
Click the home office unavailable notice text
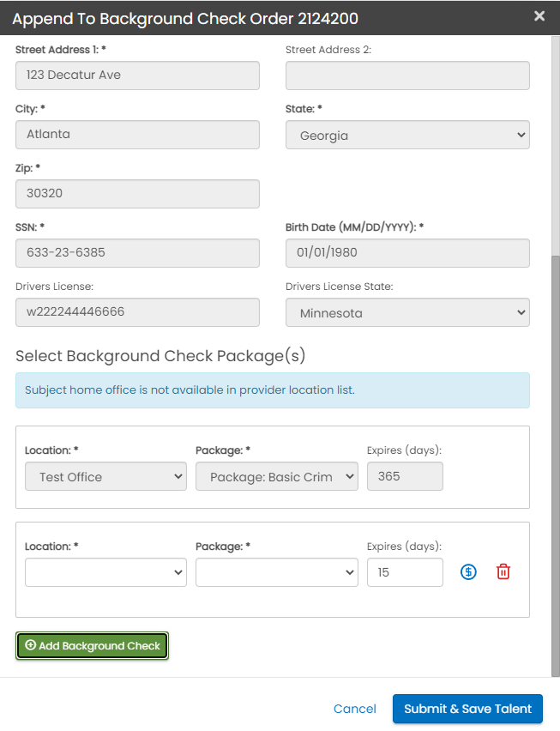point(190,390)
